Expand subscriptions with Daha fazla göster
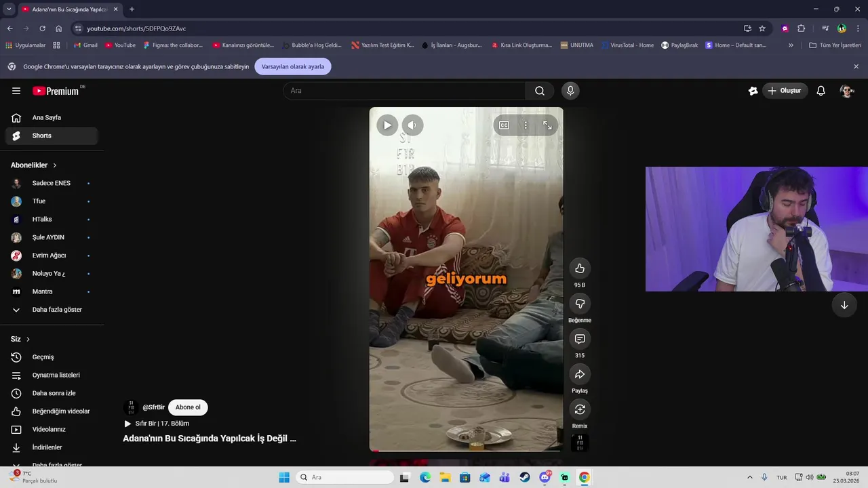This screenshot has height=488, width=868. 52,310
